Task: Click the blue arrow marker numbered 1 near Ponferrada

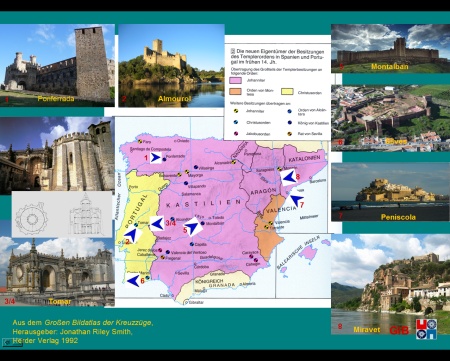Action: pyautogui.click(x=156, y=157)
